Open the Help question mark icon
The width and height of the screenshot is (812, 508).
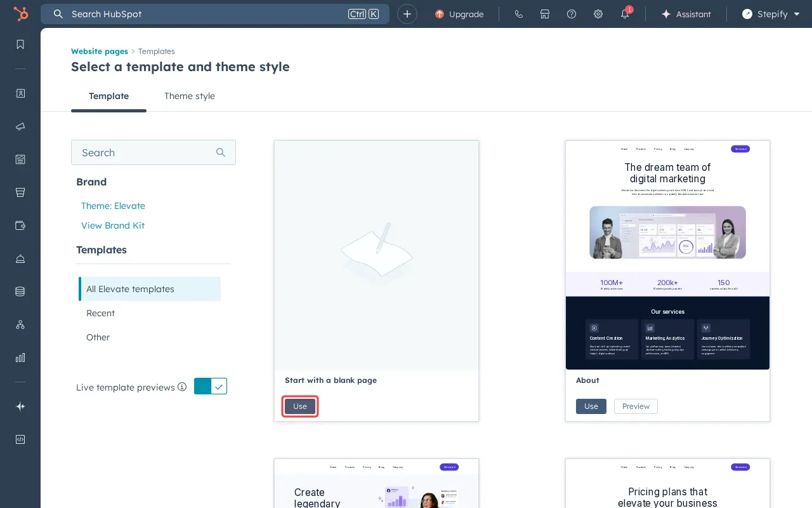[571, 14]
